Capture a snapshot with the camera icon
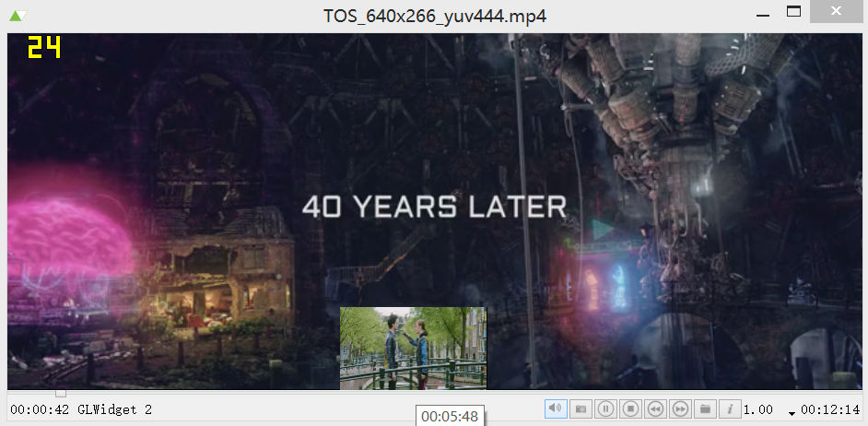The height and width of the screenshot is (426, 868). [x=581, y=408]
